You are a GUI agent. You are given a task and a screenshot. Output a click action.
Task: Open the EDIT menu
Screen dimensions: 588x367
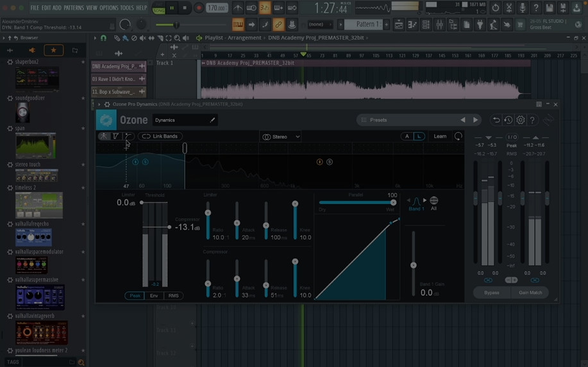46,8
